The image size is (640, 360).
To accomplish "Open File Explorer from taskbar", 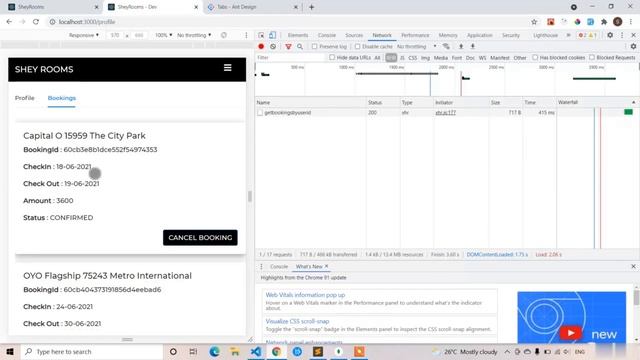I will pyautogui.click(x=235, y=351).
